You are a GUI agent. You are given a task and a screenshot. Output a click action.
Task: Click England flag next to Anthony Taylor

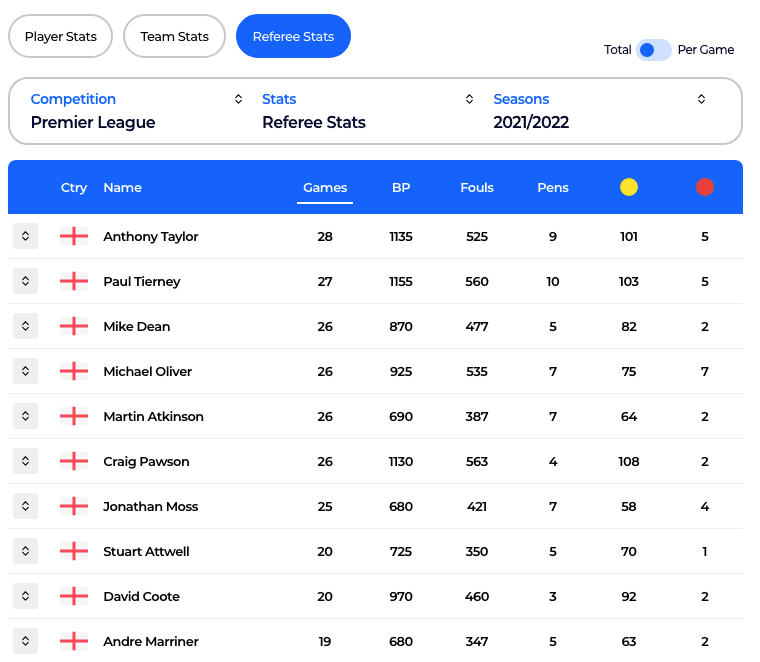click(74, 237)
